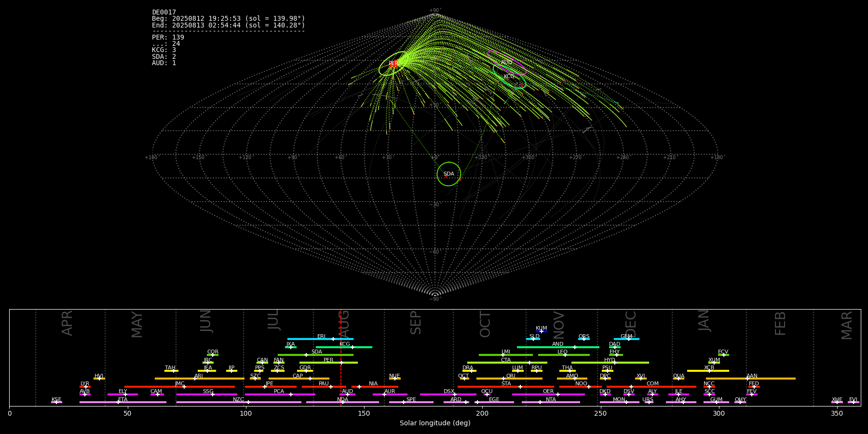Click the SDA bar in the timeline chart

pyautogui.click(x=315, y=355)
